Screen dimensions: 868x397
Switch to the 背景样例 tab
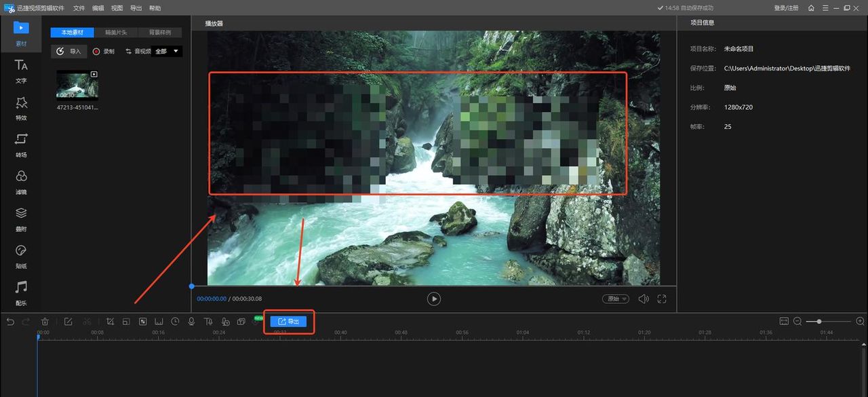click(160, 33)
